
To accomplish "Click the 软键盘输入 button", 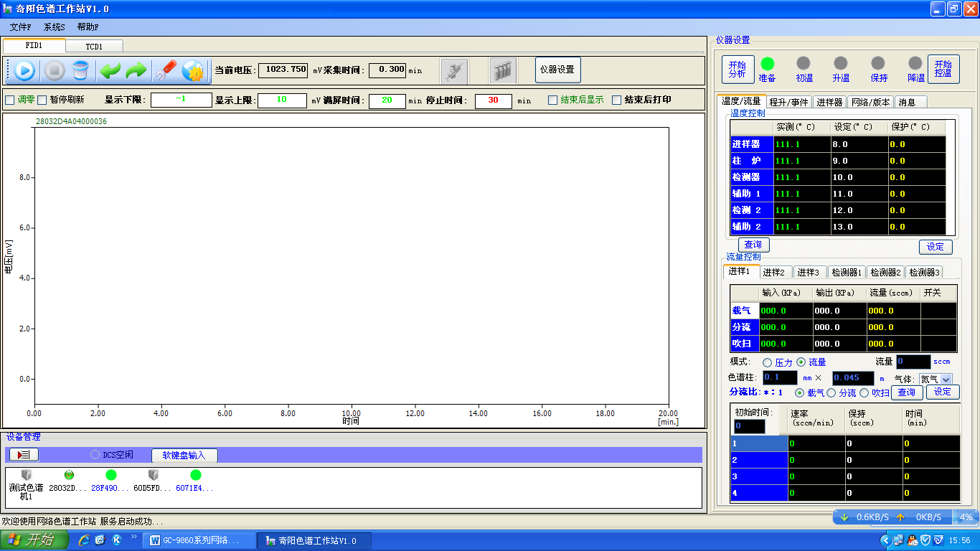I will (x=184, y=455).
